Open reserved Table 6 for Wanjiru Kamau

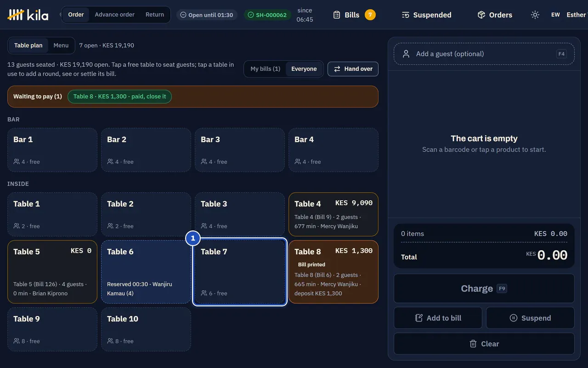point(146,272)
